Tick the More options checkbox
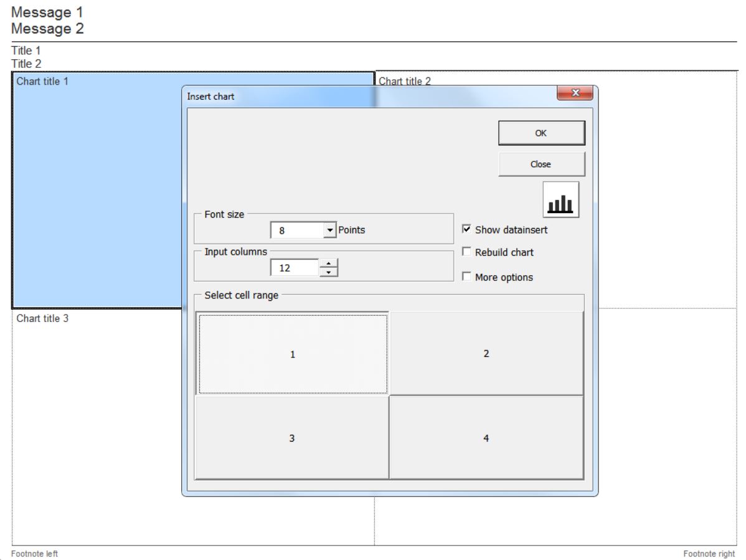Screen dimensions: 746x560 click(x=467, y=277)
